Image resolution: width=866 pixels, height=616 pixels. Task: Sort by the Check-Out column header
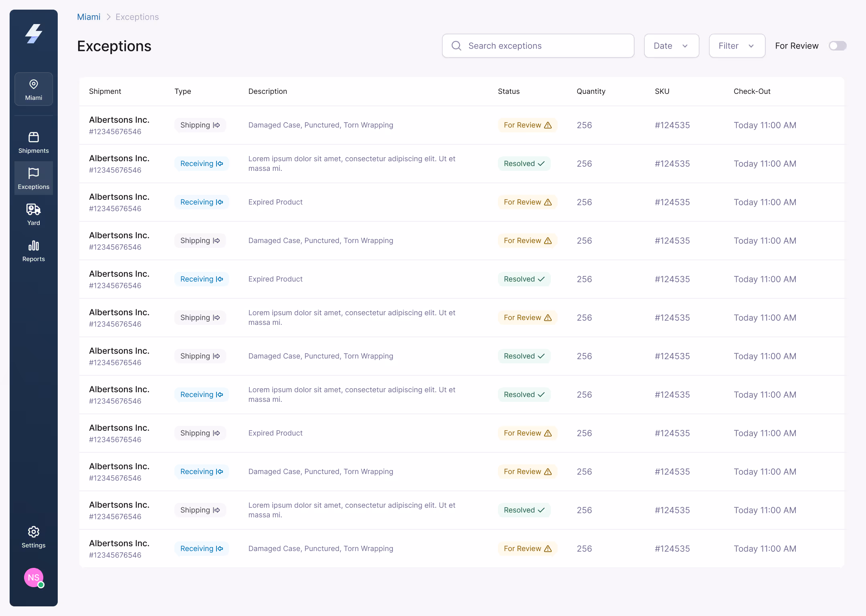[x=752, y=91]
